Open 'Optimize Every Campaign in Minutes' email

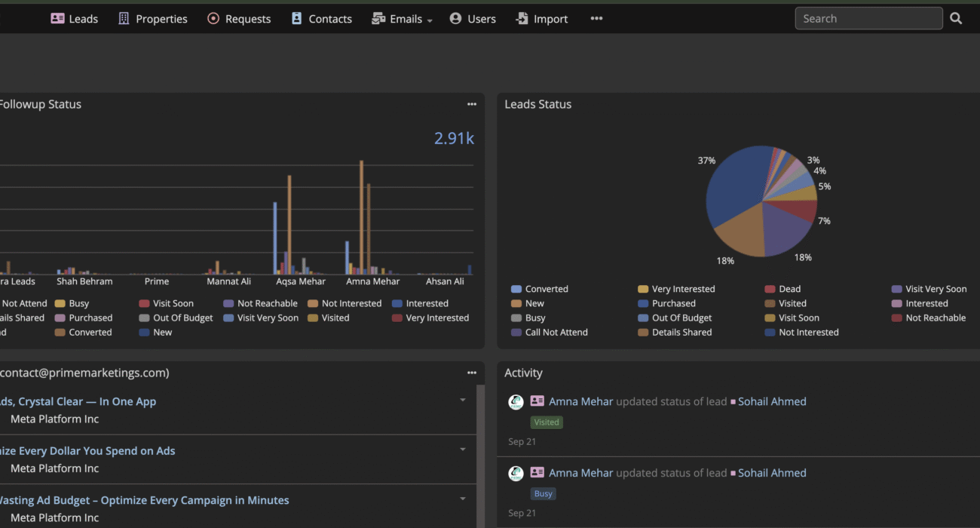(x=143, y=500)
